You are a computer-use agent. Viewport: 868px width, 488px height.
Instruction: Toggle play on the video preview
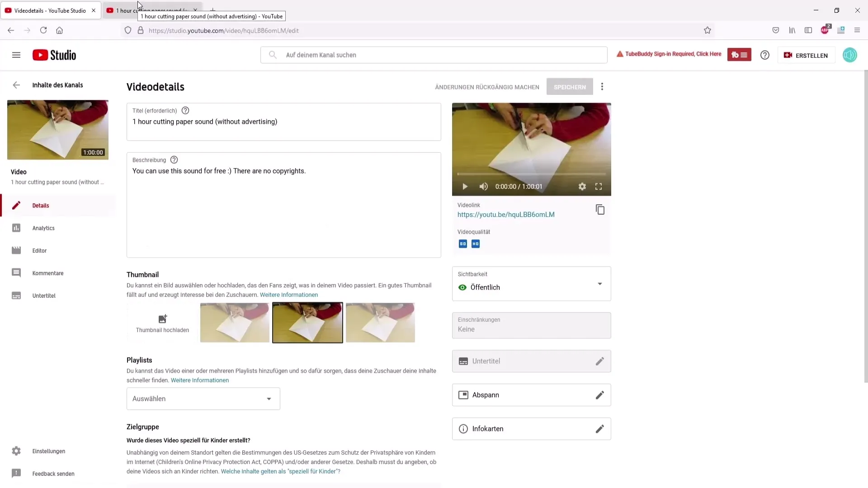click(x=464, y=187)
